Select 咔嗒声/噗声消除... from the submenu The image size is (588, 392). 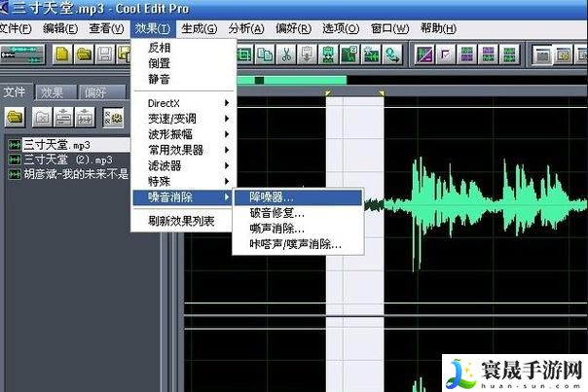[x=299, y=244]
